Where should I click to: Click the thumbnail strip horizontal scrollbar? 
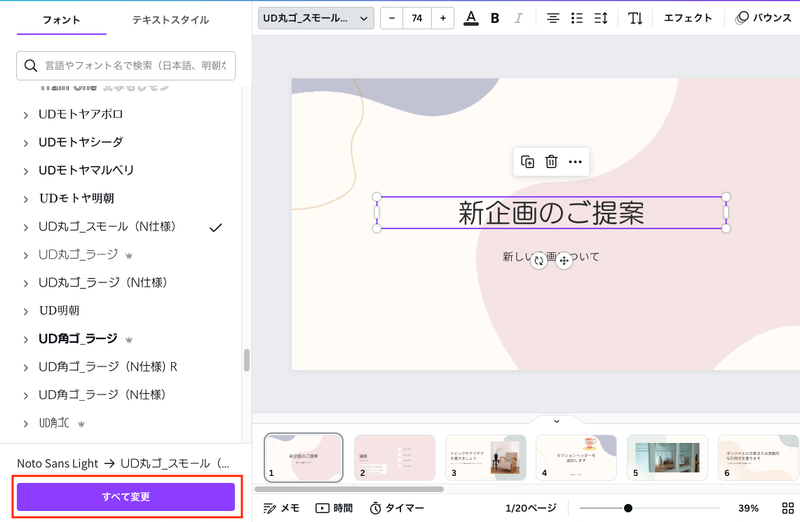[x=349, y=489]
